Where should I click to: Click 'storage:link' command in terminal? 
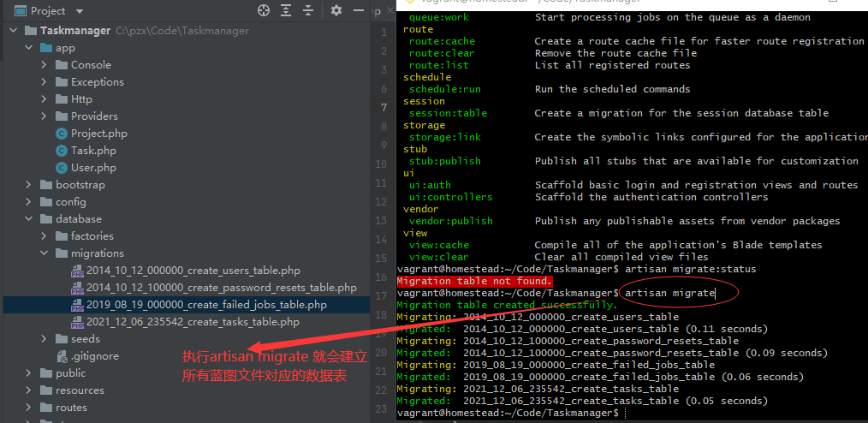pyautogui.click(x=444, y=137)
